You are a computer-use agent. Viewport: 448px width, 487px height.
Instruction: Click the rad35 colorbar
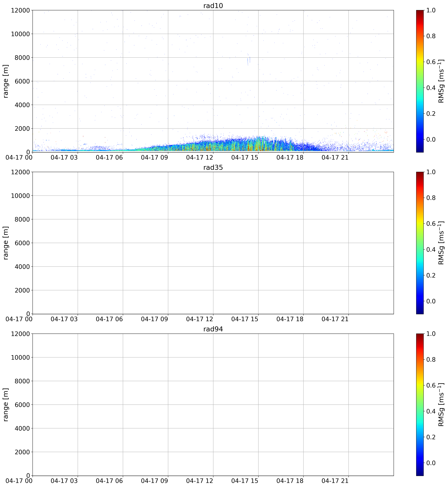[420, 243]
